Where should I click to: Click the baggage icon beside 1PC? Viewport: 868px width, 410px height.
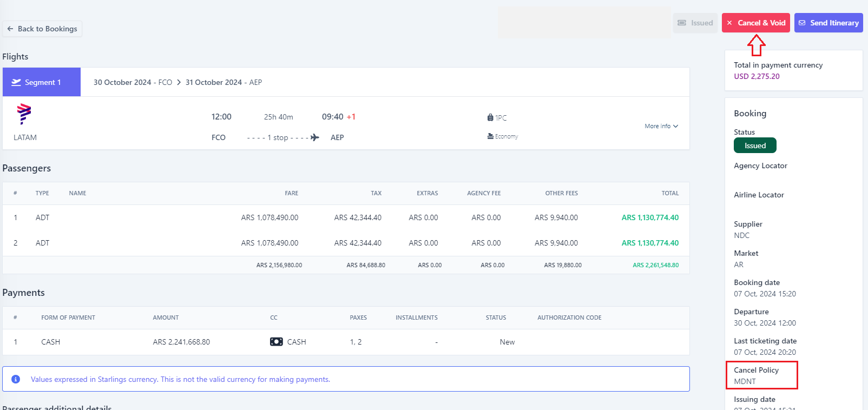(490, 117)
